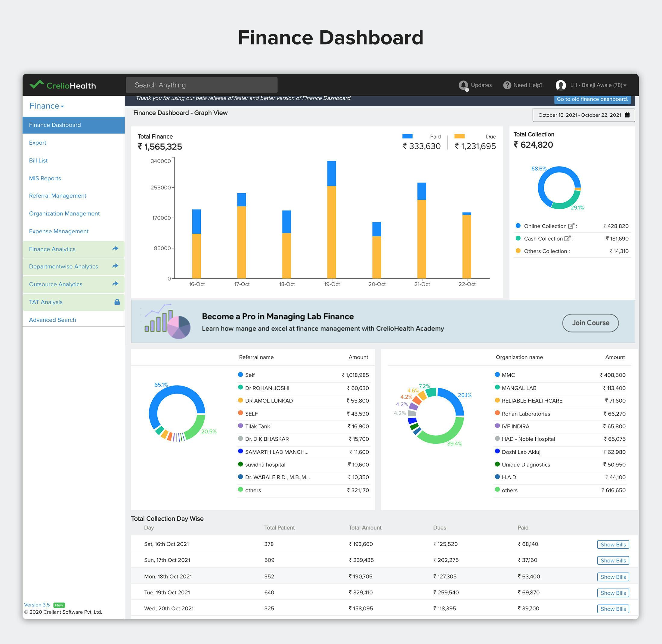The image size is (662, 644).
Task: Click the Need Help question mark icon
Action: tap(507, 85)
